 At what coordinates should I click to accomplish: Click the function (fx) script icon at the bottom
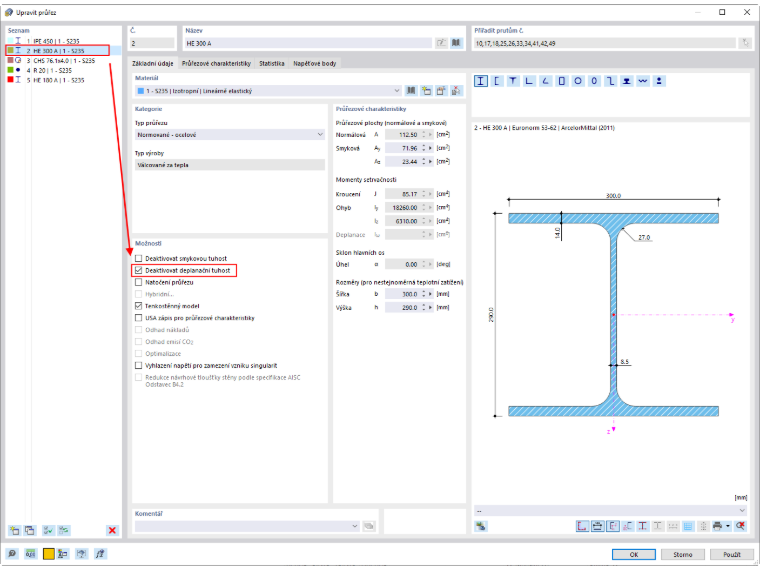tap(100, 554)
